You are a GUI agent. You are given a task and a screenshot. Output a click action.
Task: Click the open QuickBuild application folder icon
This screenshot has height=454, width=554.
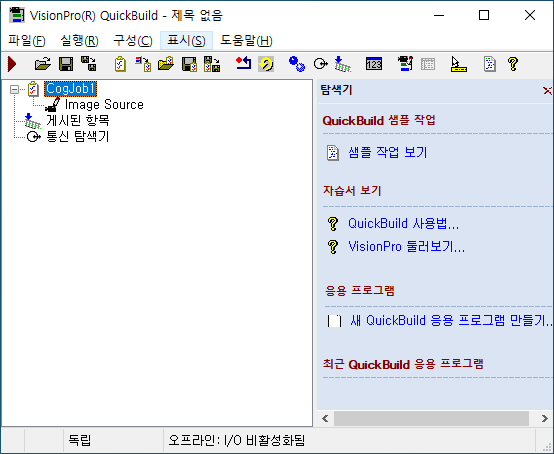pyautogui.click(x=43, y=64)
